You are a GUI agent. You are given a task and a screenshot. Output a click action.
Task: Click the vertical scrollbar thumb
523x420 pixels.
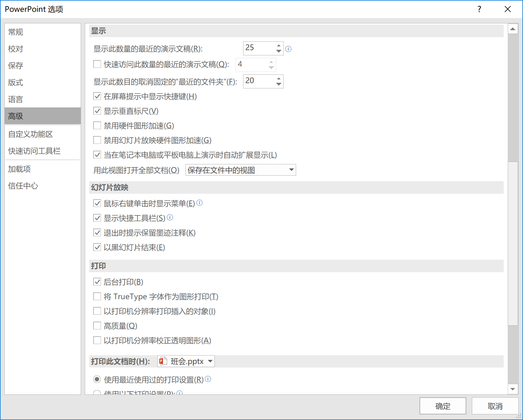(x=513, y=243)
